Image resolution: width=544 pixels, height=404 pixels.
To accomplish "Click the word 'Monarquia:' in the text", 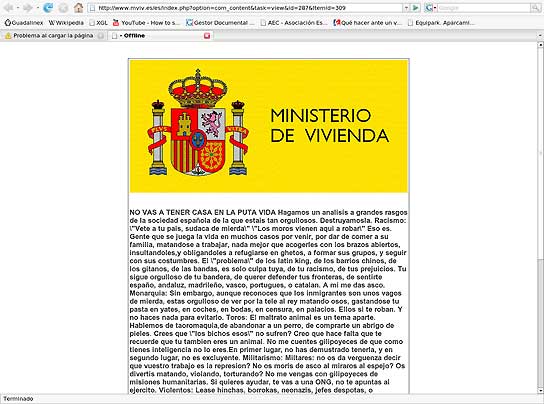I will [x=149, y=293].
